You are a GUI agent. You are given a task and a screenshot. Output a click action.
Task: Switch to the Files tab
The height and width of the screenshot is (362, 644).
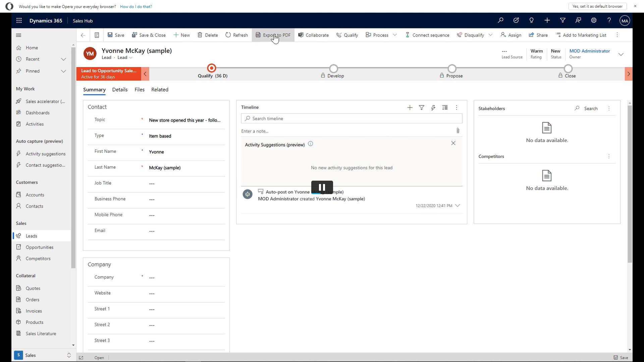tap(140, 90)
